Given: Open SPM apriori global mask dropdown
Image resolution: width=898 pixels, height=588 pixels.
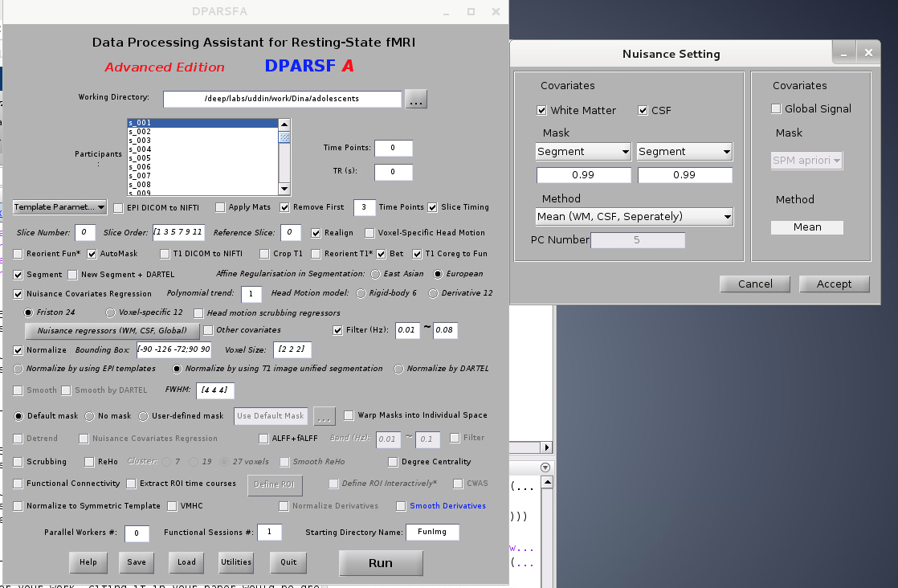Looking at the screenshot, I should (806, 161).
